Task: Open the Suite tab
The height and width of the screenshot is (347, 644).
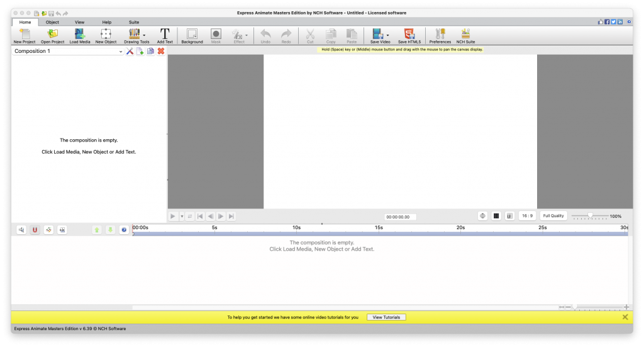Action: (x=134, y=22)
